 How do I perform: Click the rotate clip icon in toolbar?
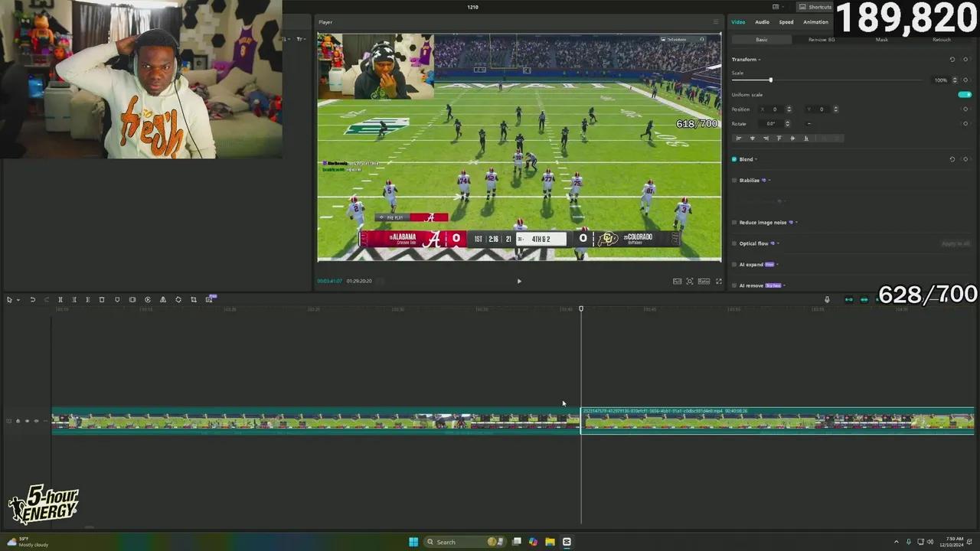point(178,299)
